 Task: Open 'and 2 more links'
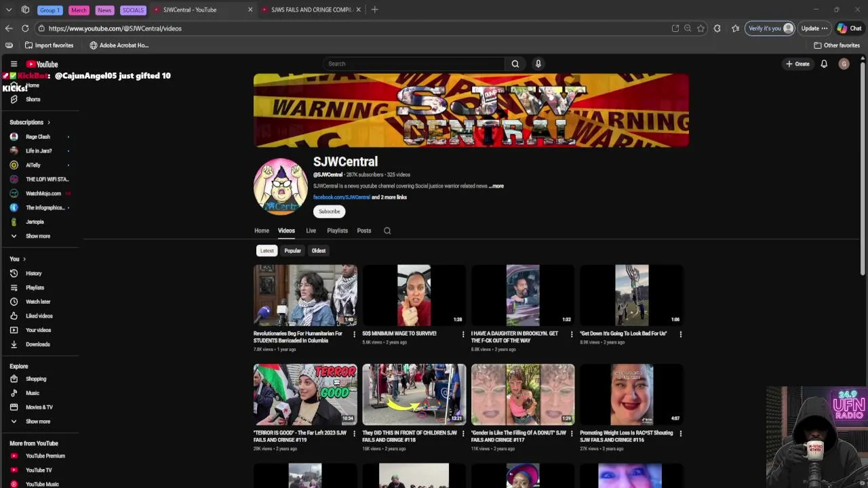pyautogui.click(x=389, y=197)
